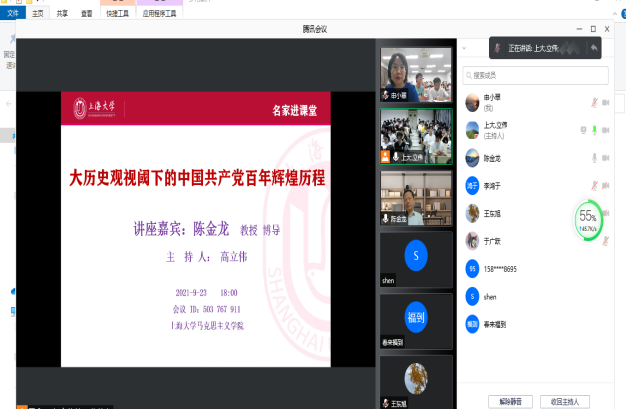Open the 共享 ribbon tab
The height and width of the screenshot is (409, 626).
(63, 14)
